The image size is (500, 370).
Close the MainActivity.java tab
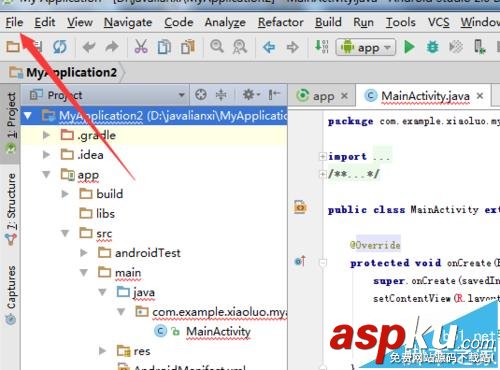480,96
